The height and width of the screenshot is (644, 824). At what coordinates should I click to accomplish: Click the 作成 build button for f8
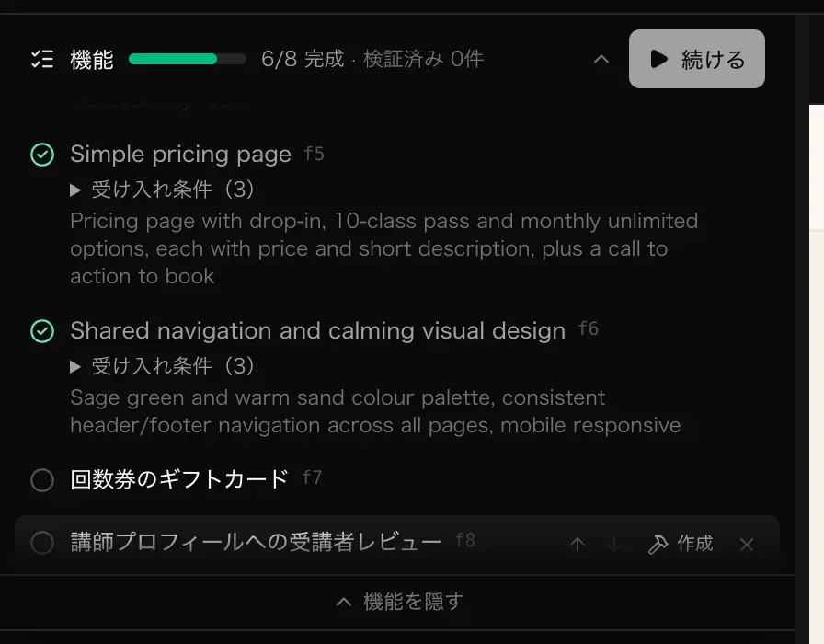point(681,544)
